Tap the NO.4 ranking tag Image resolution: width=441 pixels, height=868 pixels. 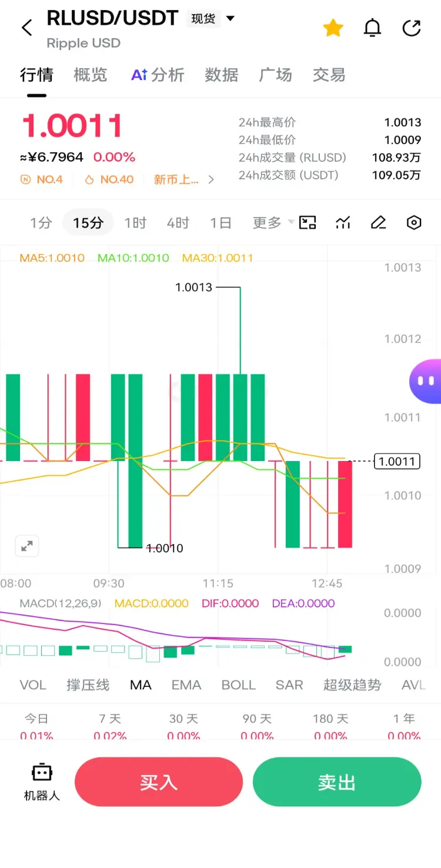coord(42,179)
